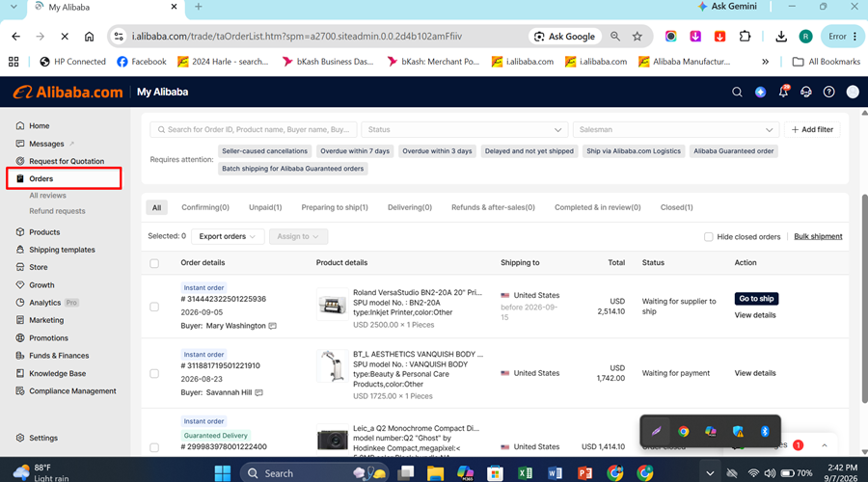
Task: Open the customer service headset icon
Action: 806,92
